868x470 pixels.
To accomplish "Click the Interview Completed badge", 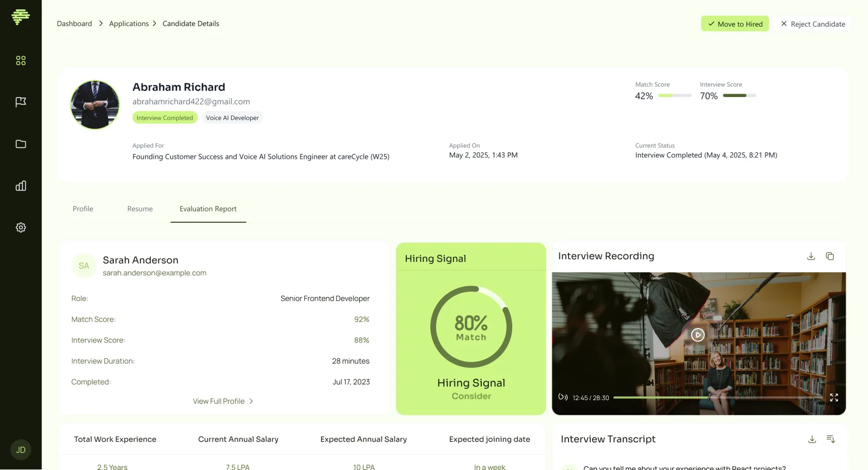I will click(x=165, y=118).
